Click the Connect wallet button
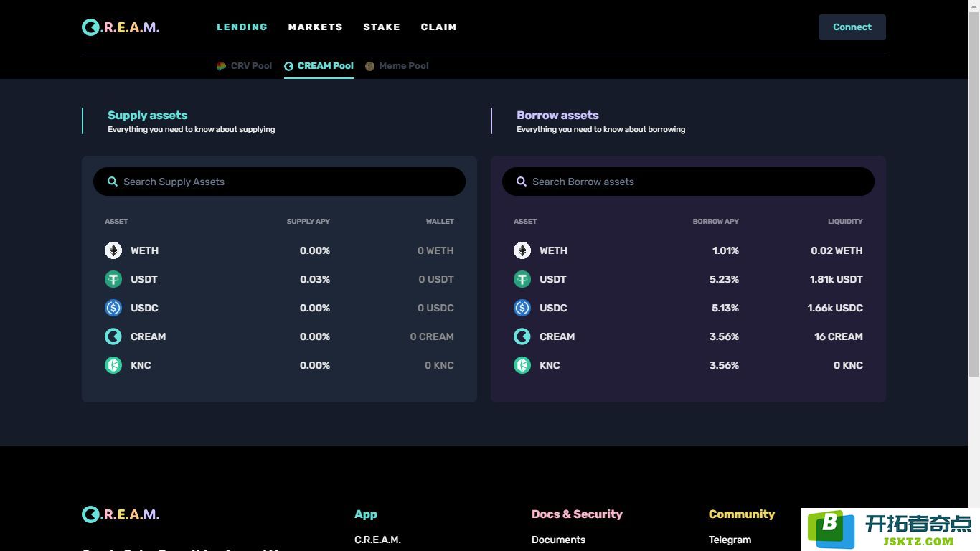The height and width of the screenshot is (551, 980). tap(852, 27)
